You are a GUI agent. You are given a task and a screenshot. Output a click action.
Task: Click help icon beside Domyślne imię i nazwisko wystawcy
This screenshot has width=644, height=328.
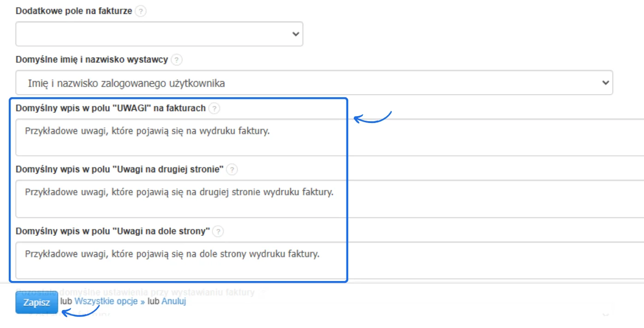click(x=176, y=60)
